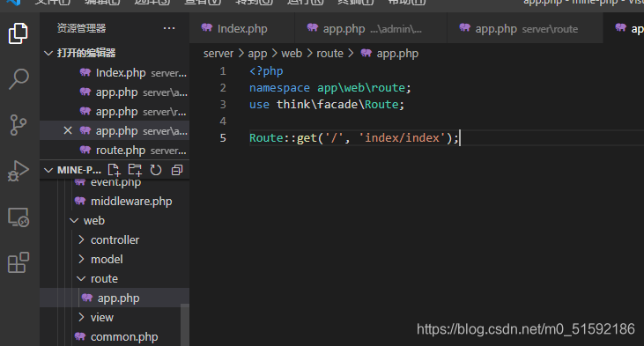This screenshot has height=346, width=644.
Task: Open the Run and Debug view icon
Action: pyautogui.click(x=19, y=170)
